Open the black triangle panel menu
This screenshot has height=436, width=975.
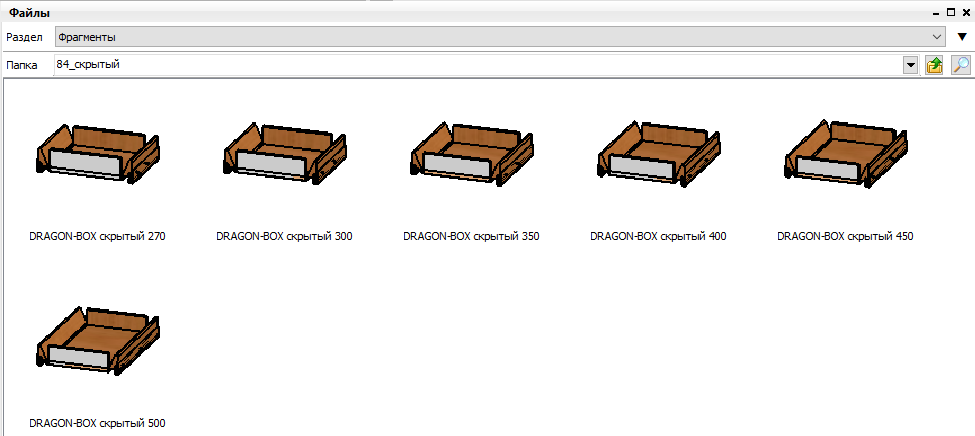[962, 37]
